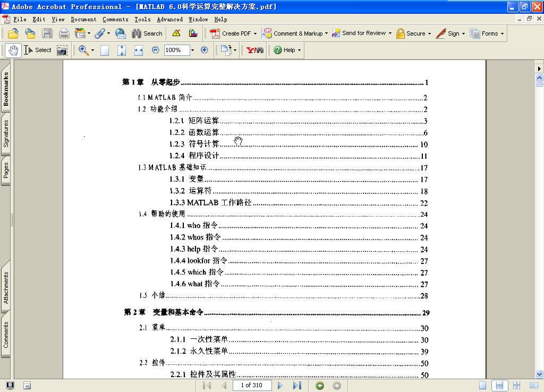Set Fit Page view
544x392 pixels.
[122, 50]
